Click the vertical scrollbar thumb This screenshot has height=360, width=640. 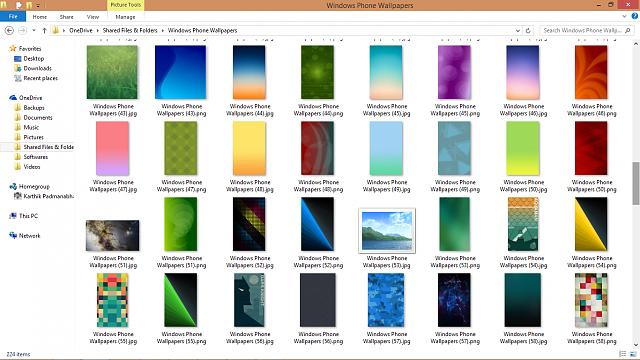(x=636, y=183)
